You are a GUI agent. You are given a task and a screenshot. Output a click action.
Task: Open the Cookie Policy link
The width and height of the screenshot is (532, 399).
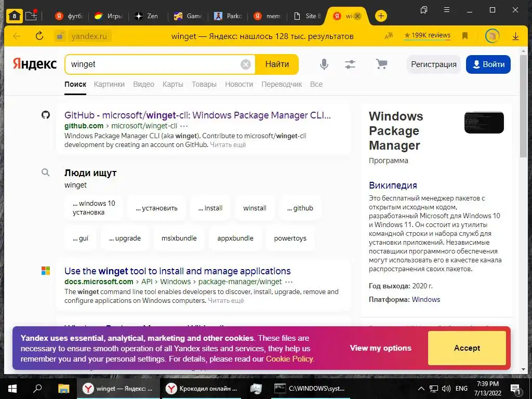(289, 359)
